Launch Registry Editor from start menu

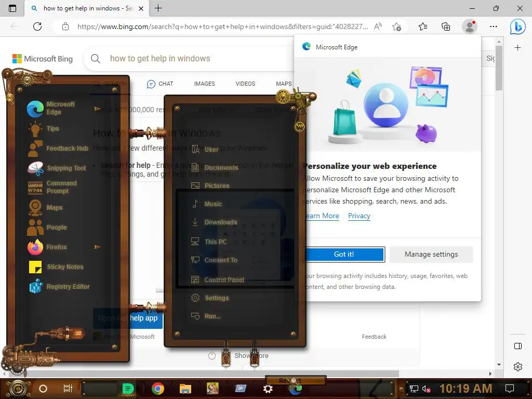pyautogui.click(x=59, y=287)
